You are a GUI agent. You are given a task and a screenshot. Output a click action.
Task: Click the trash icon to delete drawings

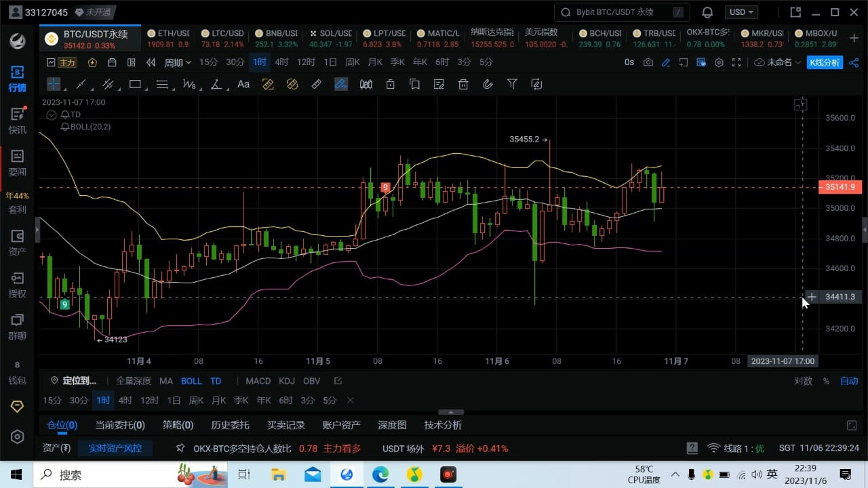[x=463, y=84]
